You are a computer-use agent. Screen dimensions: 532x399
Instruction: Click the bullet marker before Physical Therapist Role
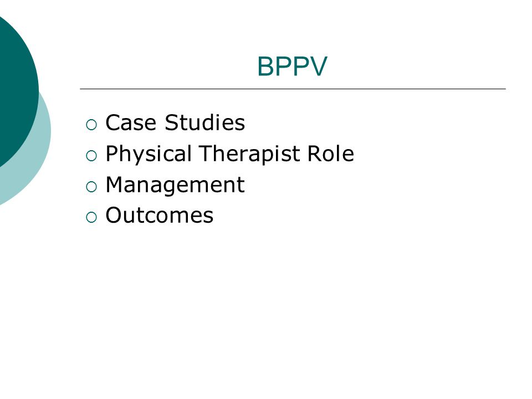pos(91,156)
